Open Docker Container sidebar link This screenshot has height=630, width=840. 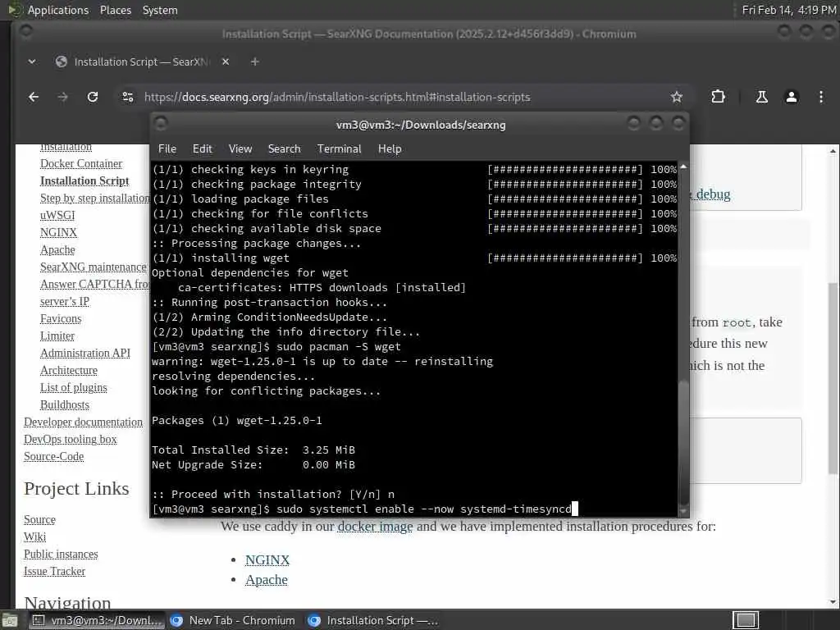point(81,163)
